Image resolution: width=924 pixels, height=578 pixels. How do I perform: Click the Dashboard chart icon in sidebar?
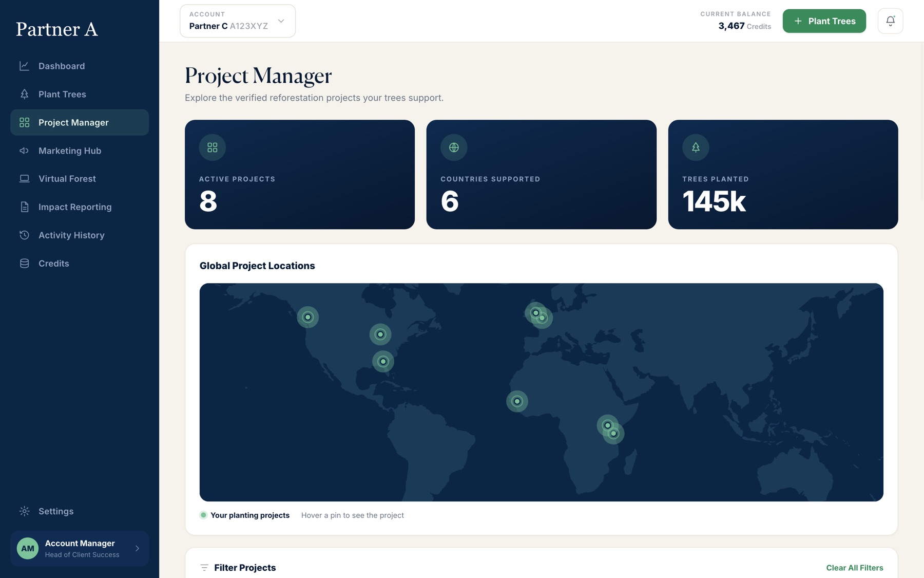(x=24, y=66)
